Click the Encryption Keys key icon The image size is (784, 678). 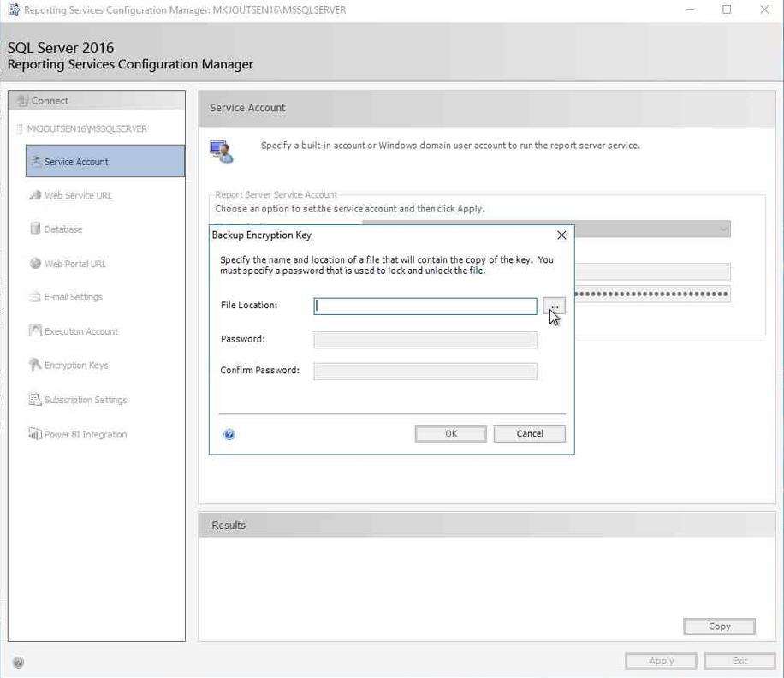35,365
